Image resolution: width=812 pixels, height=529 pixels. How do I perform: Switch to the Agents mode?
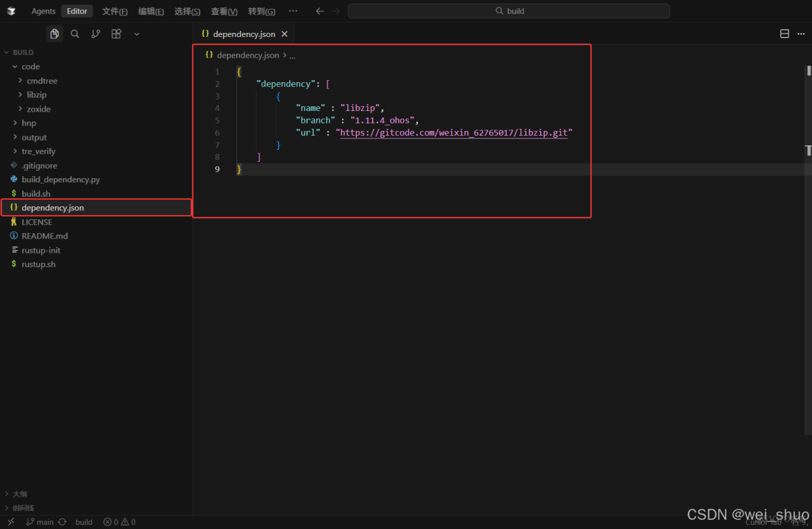pos(43,11)
